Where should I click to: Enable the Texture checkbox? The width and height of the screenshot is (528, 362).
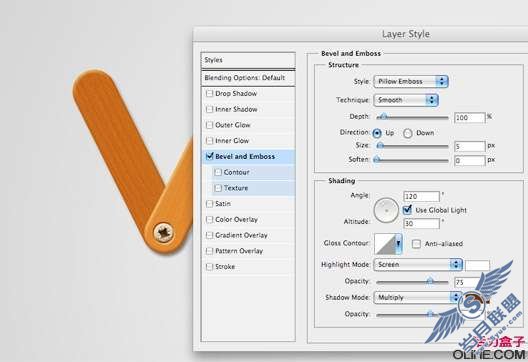click(218, 188)
